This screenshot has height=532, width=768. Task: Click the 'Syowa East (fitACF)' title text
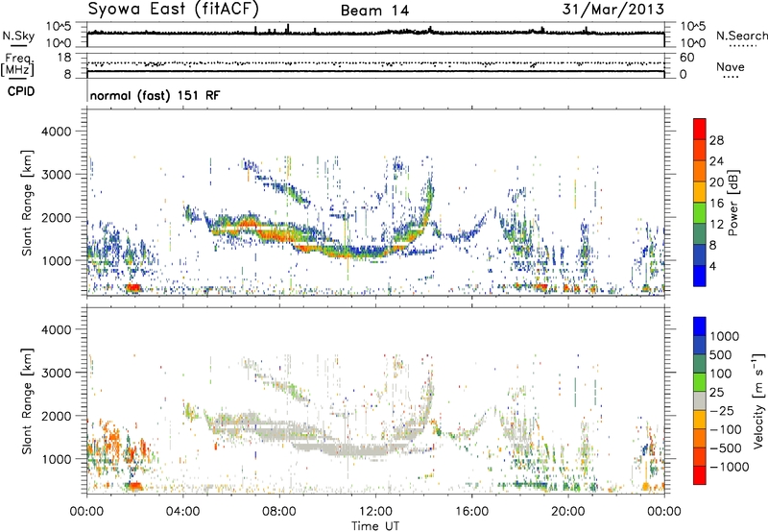tap(174, 10)
